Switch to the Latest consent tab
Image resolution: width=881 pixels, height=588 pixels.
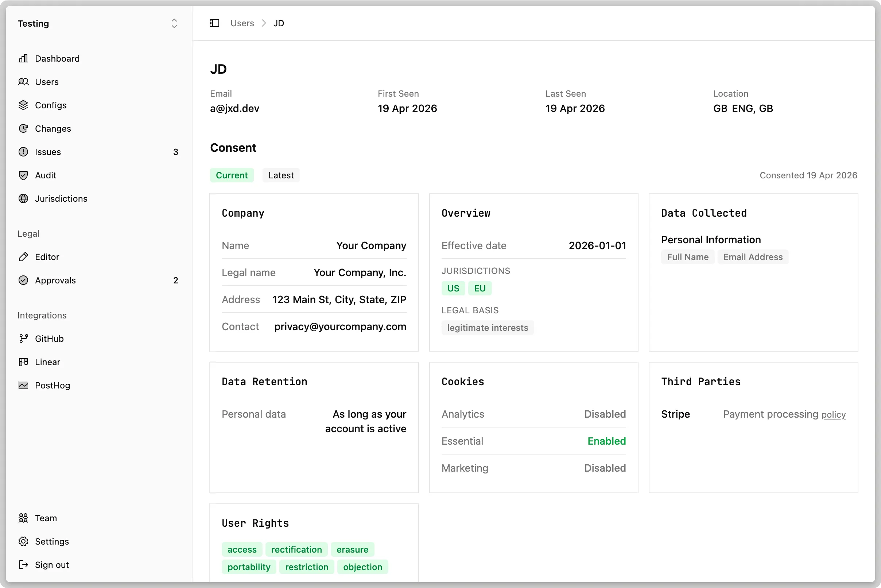pyautogui.click(x=280, y=175)
